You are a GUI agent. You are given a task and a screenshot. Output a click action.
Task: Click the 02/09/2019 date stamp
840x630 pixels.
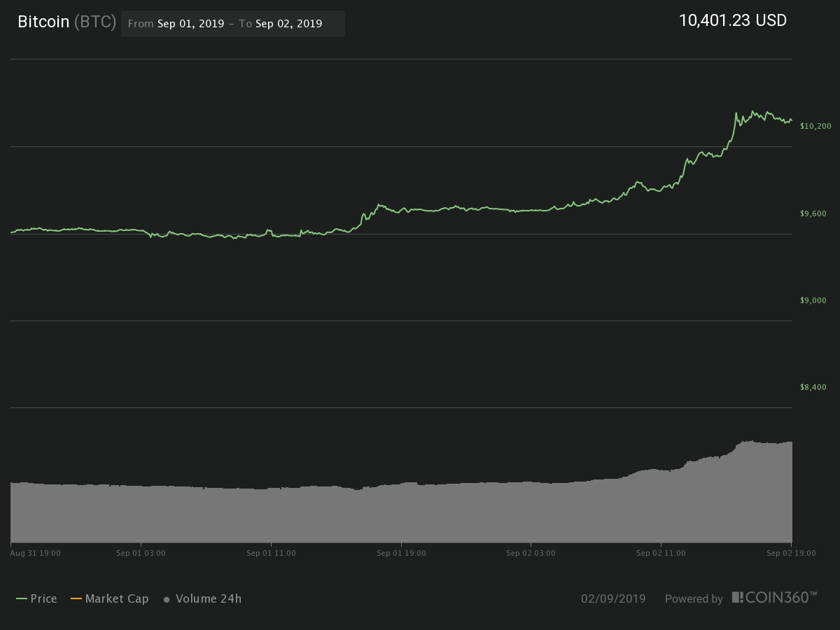[613, 599]
